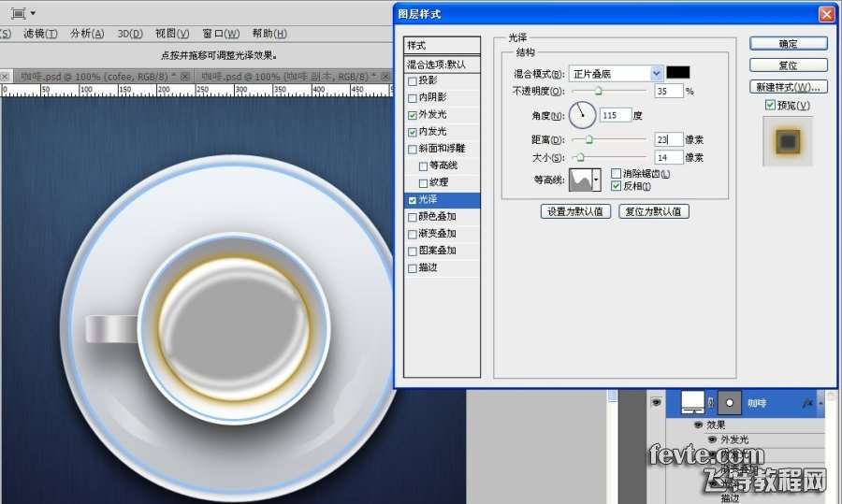Enable the 图案叠加 pattern overlay checkbox
Image resolution: width=842 pixels, height=504 pixels.
(413, 252)
